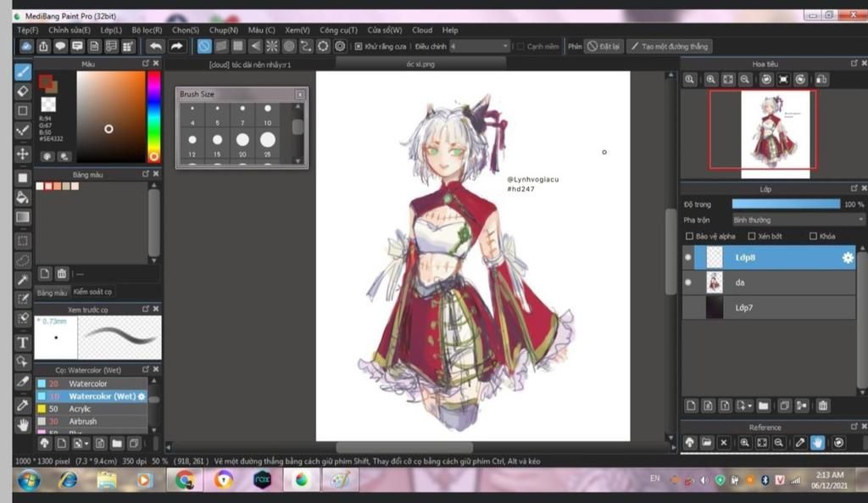Image resolution: width=868 pixels, height=503 pixels.
Task: Check the Khóa lock box
Action: (813, 236)
